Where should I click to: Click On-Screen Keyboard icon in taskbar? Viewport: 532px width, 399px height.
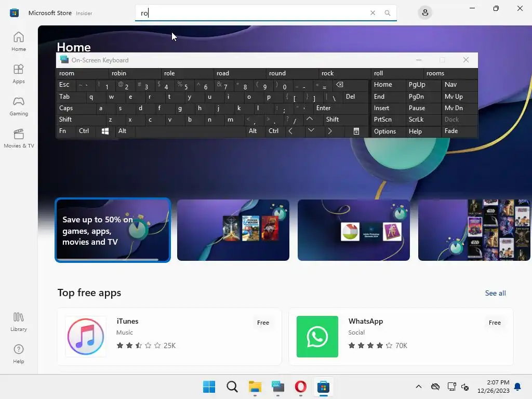point(278,387)
